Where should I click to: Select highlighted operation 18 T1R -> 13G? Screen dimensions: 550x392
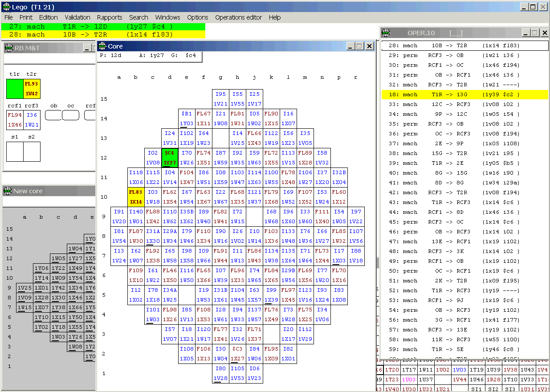[x=464, y=94]
